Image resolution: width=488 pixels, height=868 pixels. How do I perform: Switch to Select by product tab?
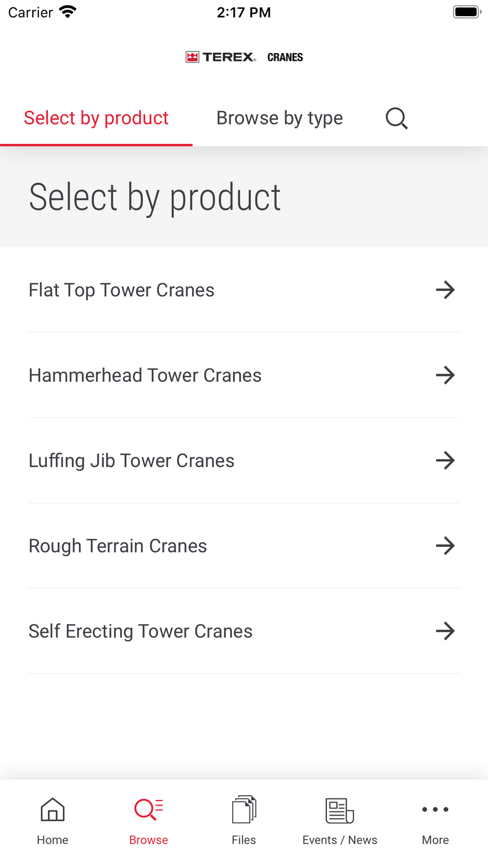point(96,118)
